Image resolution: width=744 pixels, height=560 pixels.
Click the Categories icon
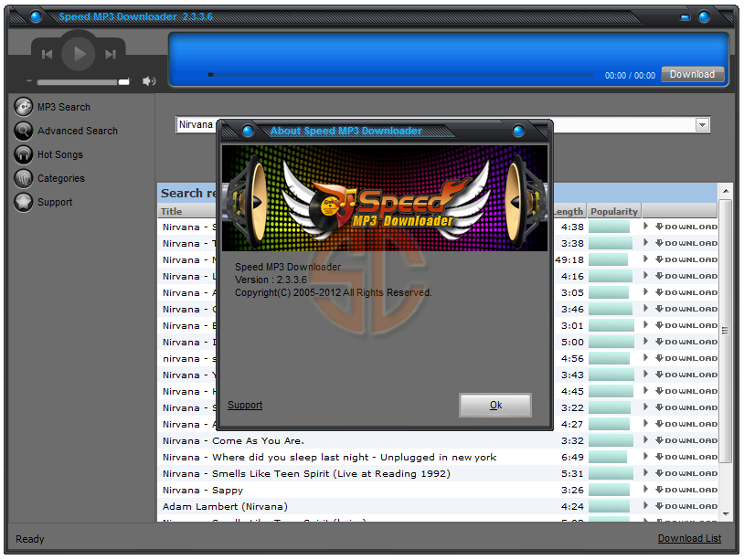[x=23, y=178]
